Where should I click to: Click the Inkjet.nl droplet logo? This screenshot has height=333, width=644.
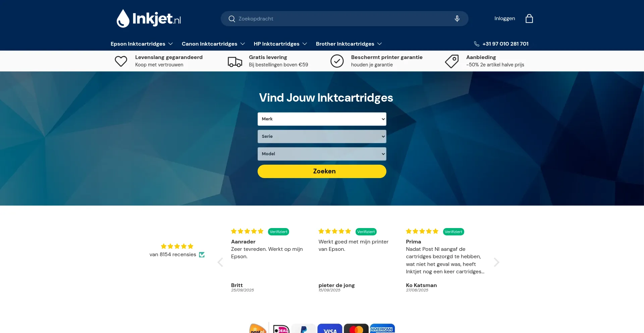pos(149,18)
